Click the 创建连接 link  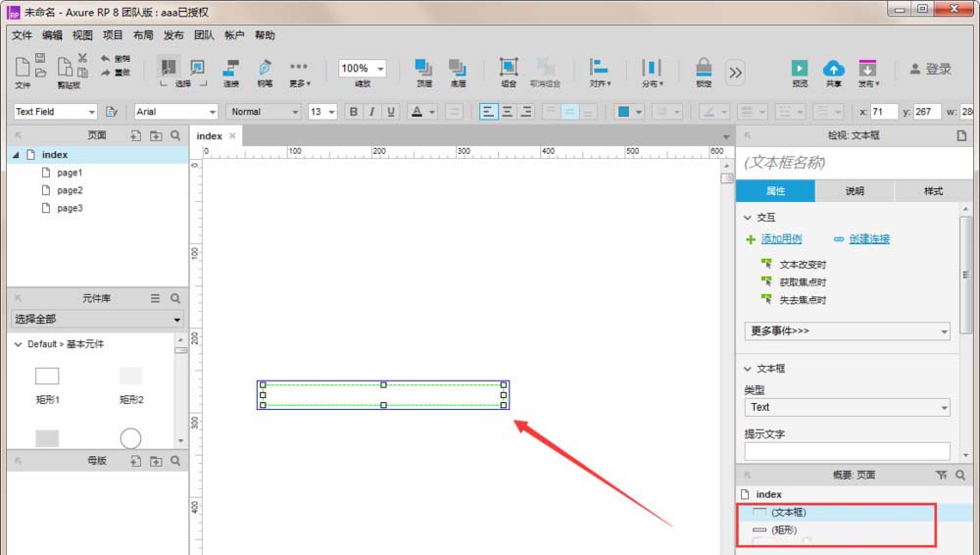point(869,239)
